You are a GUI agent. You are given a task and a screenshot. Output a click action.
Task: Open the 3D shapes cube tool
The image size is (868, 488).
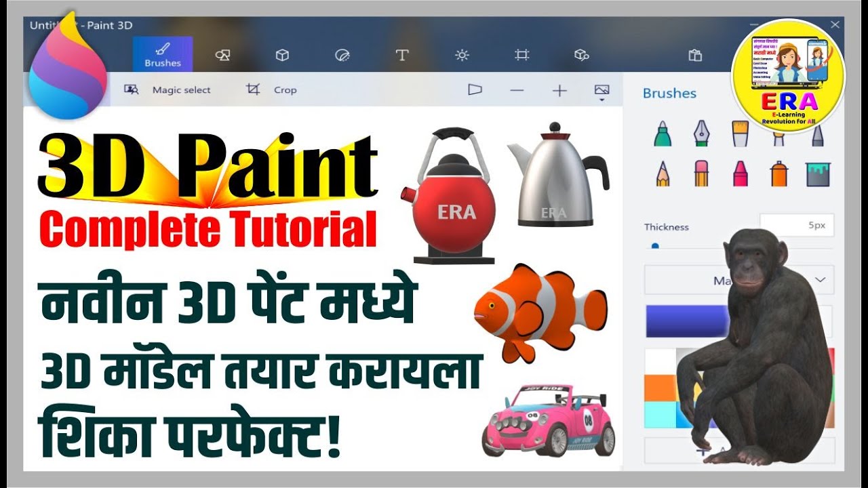click(x=282, y=56)
